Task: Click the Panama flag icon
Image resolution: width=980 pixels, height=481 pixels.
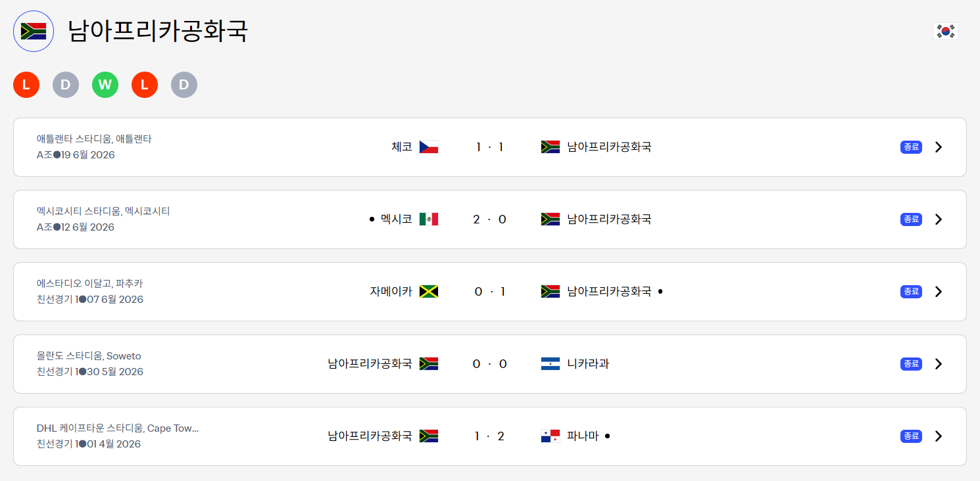Action: 550,436
